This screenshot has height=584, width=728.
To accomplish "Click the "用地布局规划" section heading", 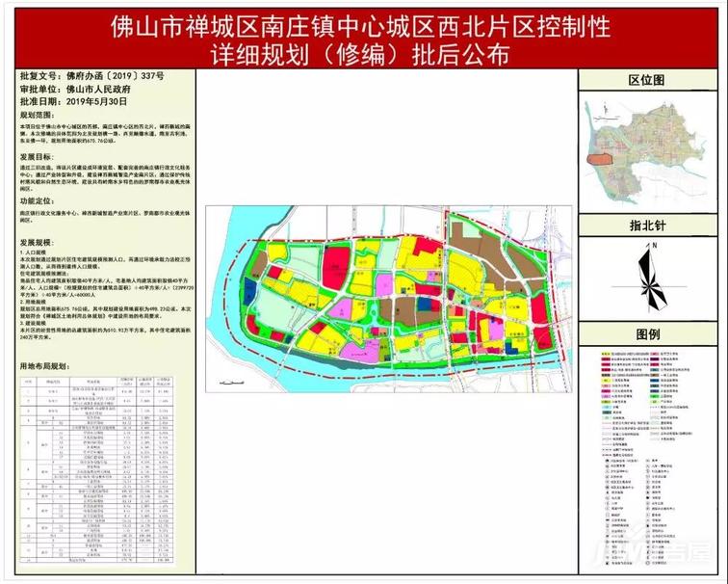I will pyautogui.click(x=45, y=366).
